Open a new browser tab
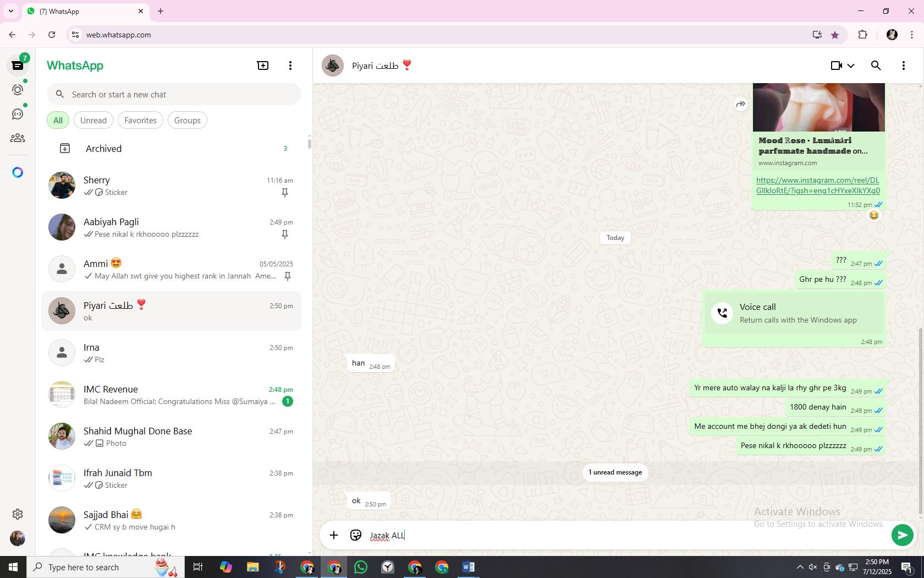Viewport: 924px width, 578px height. click(x=161, y=11)
